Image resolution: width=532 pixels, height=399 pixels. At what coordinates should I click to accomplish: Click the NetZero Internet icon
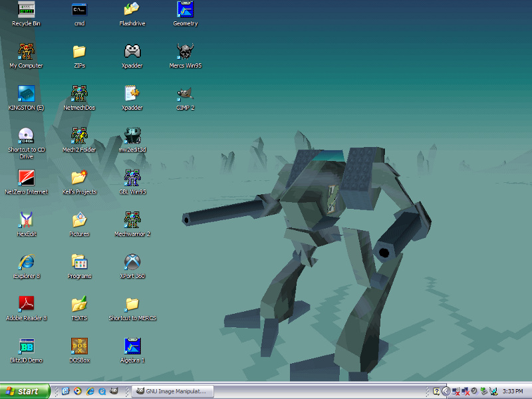click(x=26, y=178)
